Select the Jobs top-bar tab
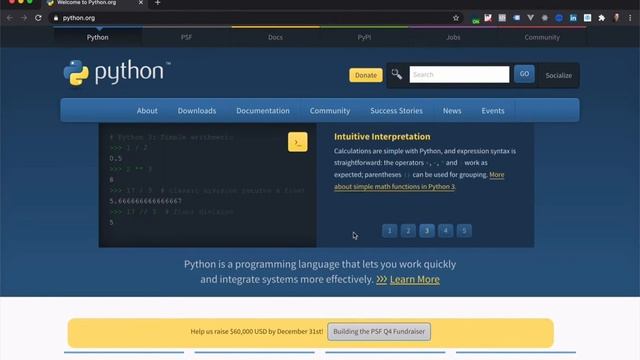 click(453, 37)
